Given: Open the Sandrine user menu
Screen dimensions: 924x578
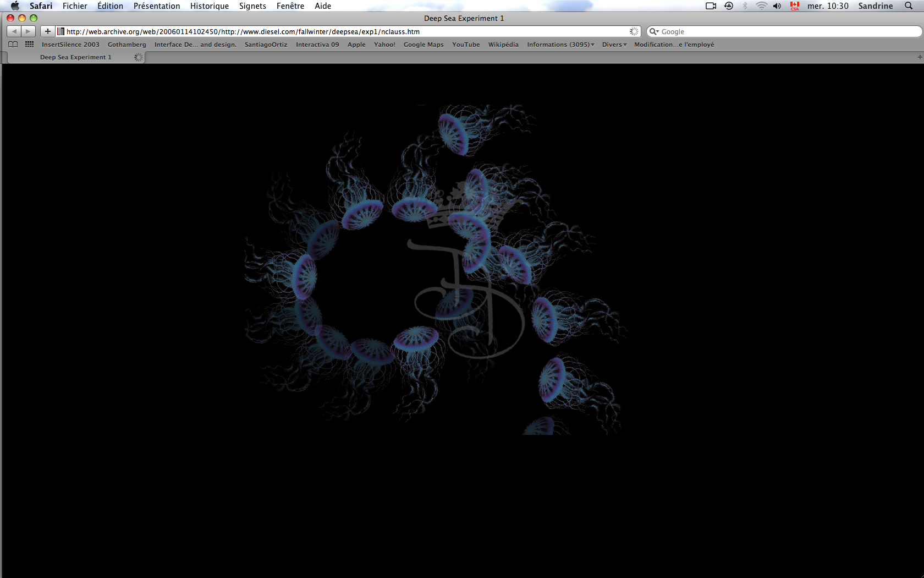Looking at the screenshot, I should point(876,6).
